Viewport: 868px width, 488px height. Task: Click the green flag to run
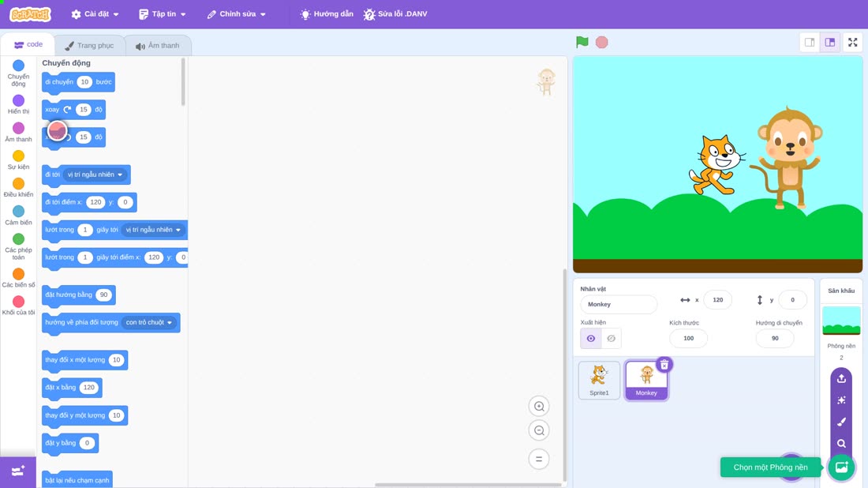click(x=582, y=42)
